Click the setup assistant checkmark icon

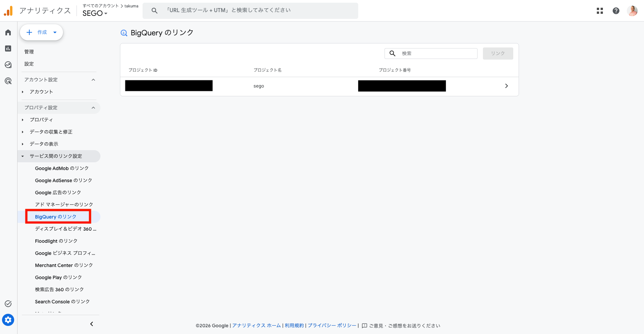pyautogui.click(x=8, y=304)
